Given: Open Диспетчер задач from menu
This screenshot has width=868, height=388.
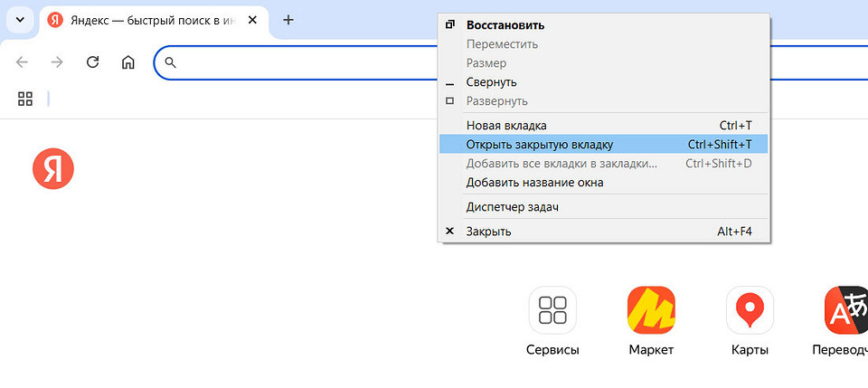Looking at the screenshot, I should [x=512, y=207].
